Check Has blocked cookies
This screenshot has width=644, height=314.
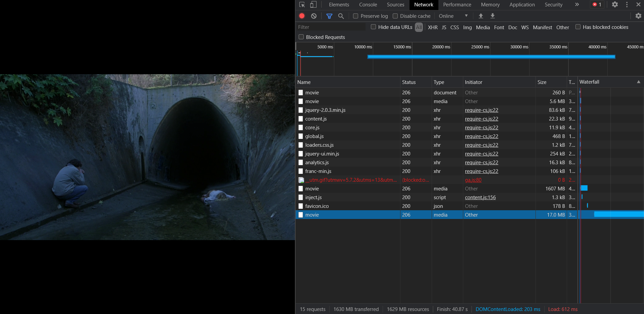[578, 27]
